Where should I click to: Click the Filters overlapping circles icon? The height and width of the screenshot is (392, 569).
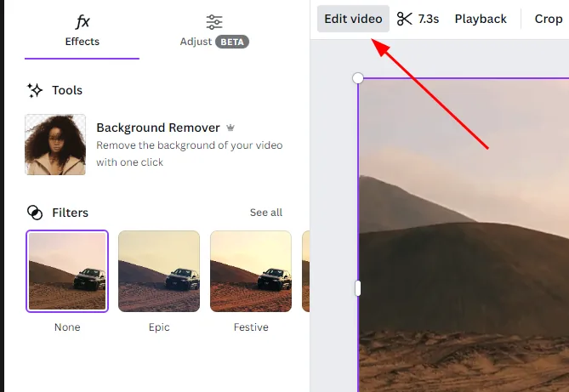tap(35, 213)
